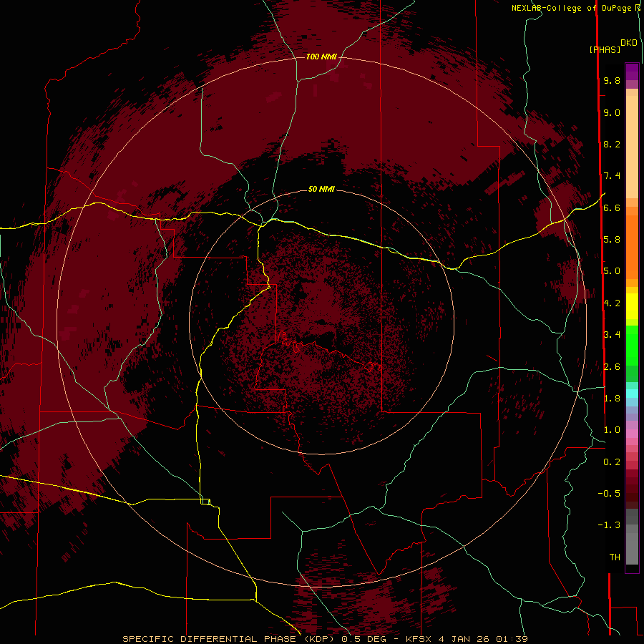
Task: Click the -0.5 scale value
Action: tap(609, 494)
